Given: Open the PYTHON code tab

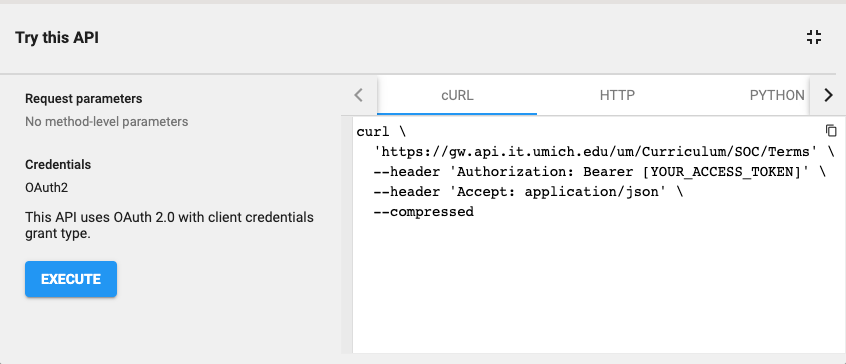Looking at the screenshot, I should pyautogui.click(x=776, y=95).
